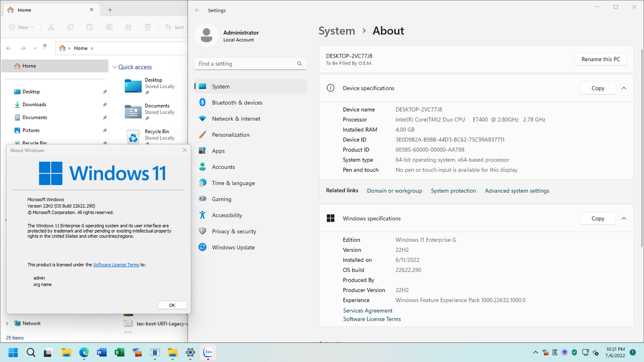Screen dimensions: 644x362
Task: Click OK in About Windows dialog
Action: pos(172,305)
